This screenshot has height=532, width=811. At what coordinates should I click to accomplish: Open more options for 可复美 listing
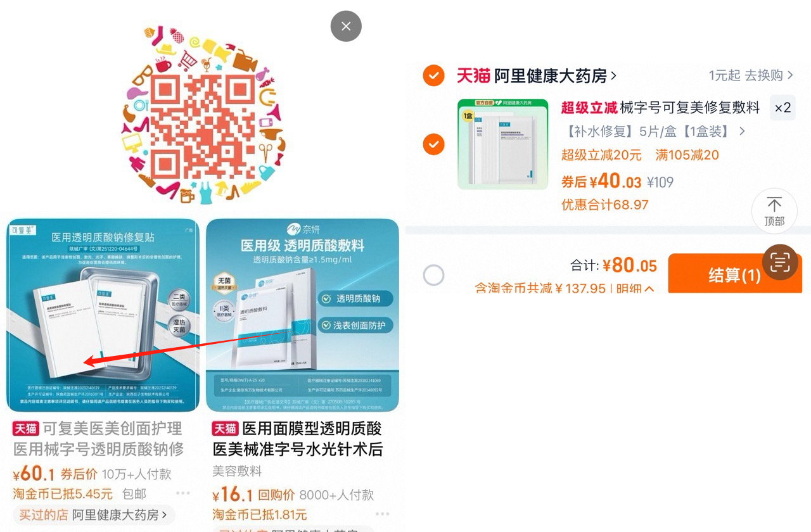coord(183,493)
